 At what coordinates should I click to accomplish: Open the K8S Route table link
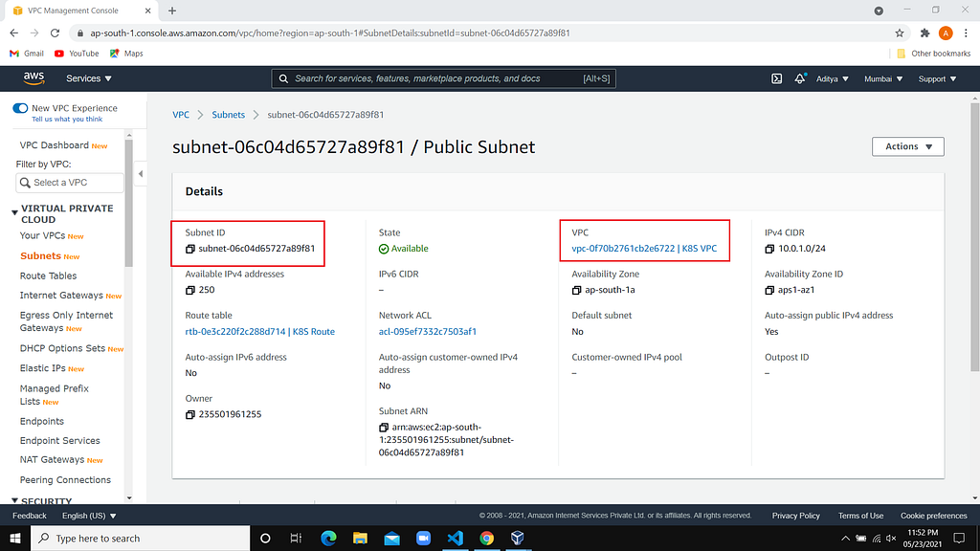pyautogui.click(x=259, y=331)
